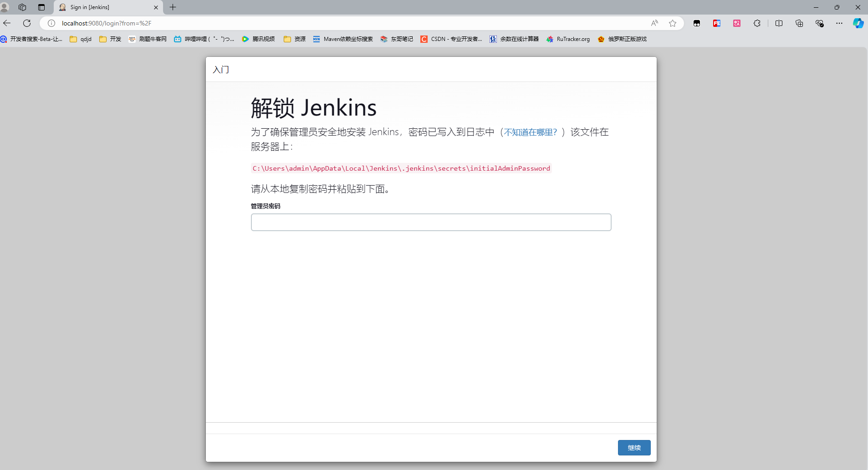Click the 管理员密码 input field
Viewport: 868px width, 470px height.
click(x=431, y=222)
